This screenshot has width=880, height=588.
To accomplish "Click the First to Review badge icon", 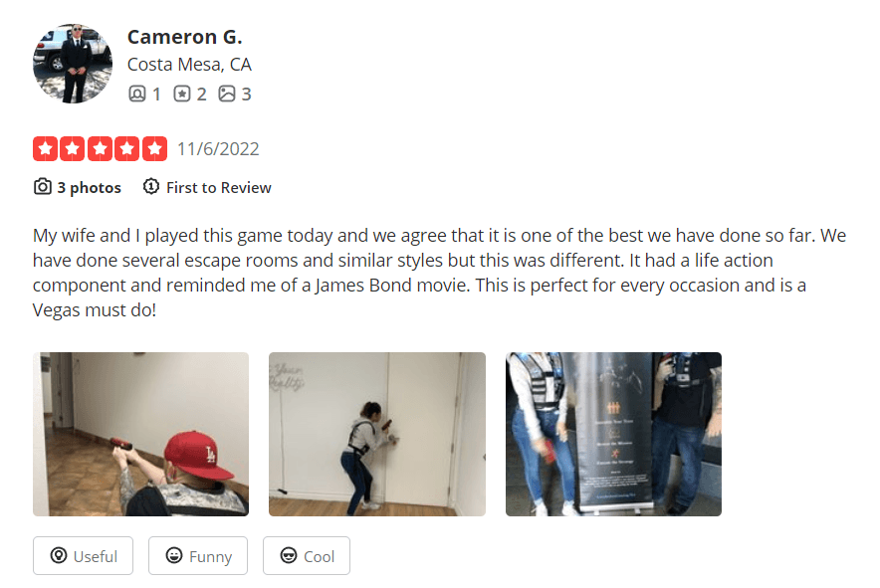I will click(151, 186).
